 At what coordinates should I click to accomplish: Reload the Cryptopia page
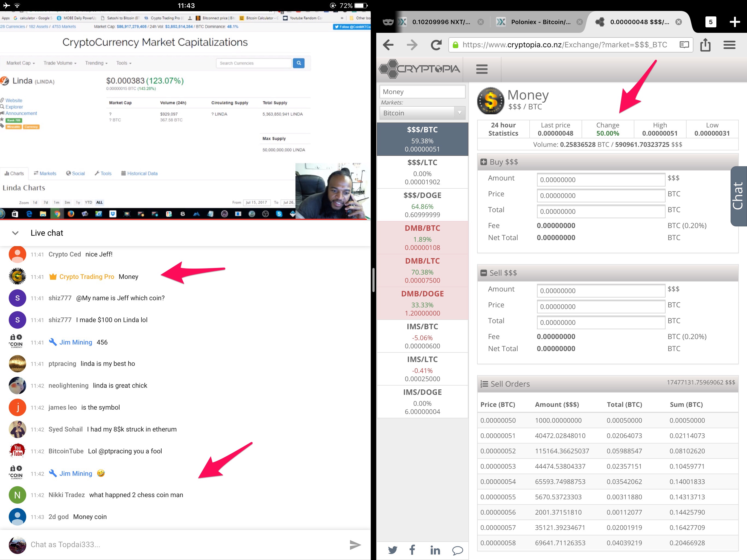[436, 45]
